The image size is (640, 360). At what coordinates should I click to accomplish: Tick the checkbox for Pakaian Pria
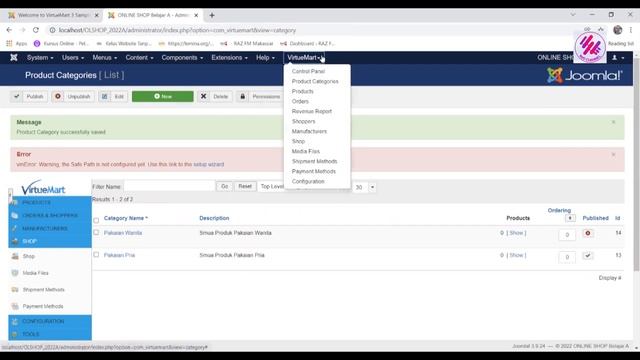pos(96,254)
